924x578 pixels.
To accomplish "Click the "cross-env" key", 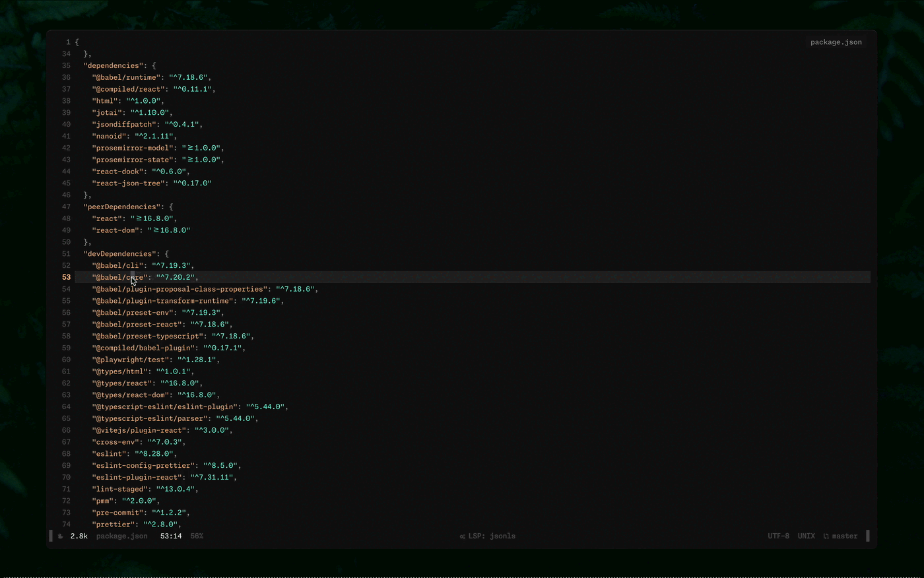I will (115, 442).
